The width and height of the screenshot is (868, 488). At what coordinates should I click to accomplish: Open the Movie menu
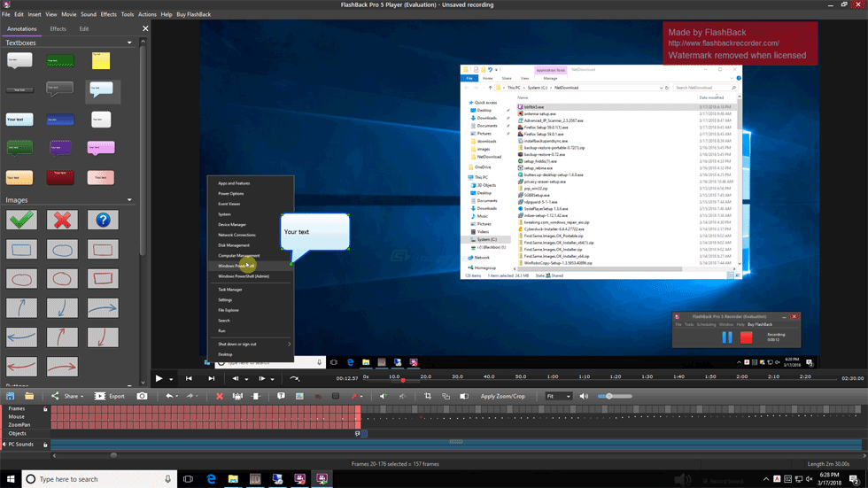coord(68,14)
